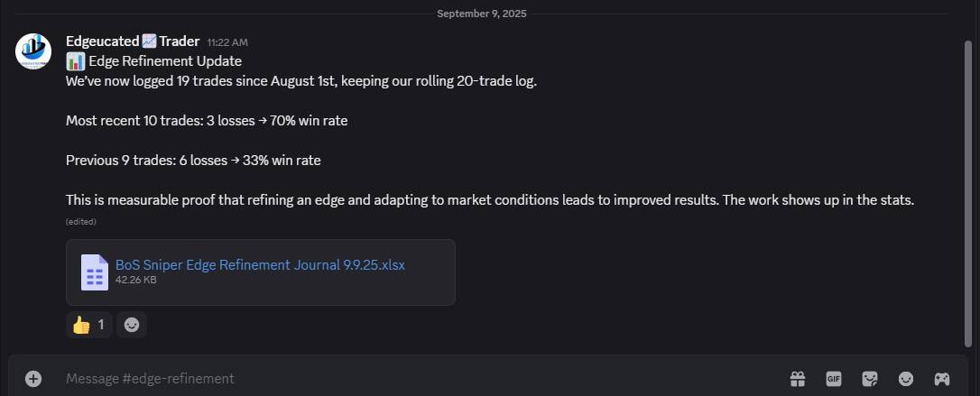Open the emoji picker in message bar
This screenshot has height=396, width=980.
pos(906,379)
